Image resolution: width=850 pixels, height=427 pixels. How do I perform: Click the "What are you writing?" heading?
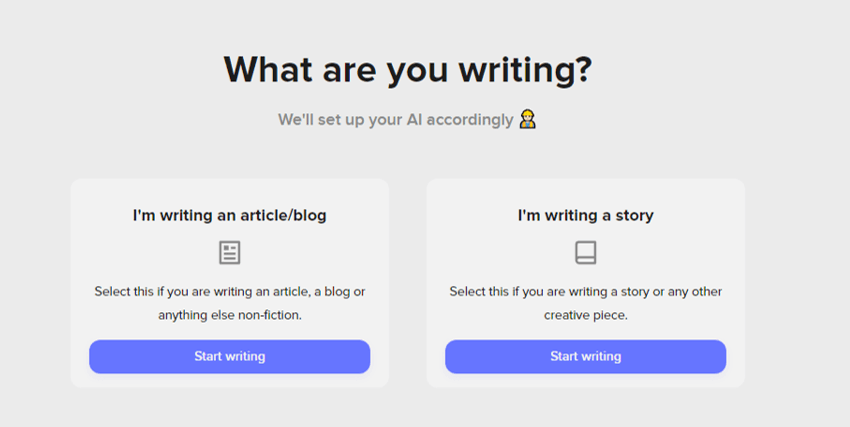(x=407, y=69)
